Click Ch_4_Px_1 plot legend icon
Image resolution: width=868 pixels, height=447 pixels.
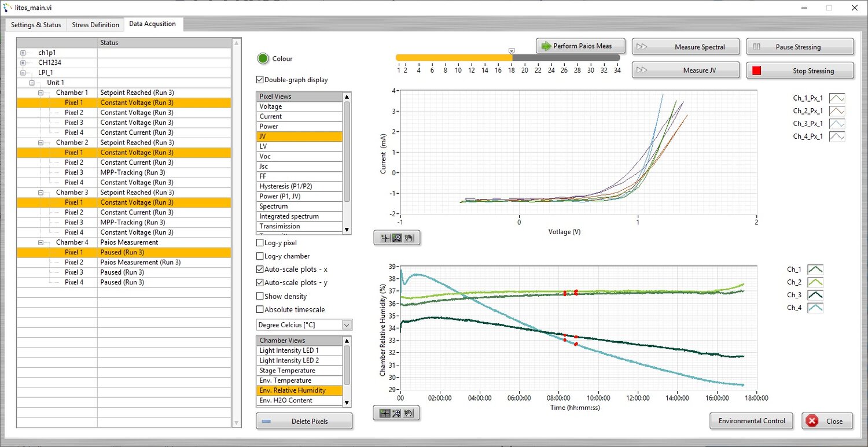pos(837,136)
